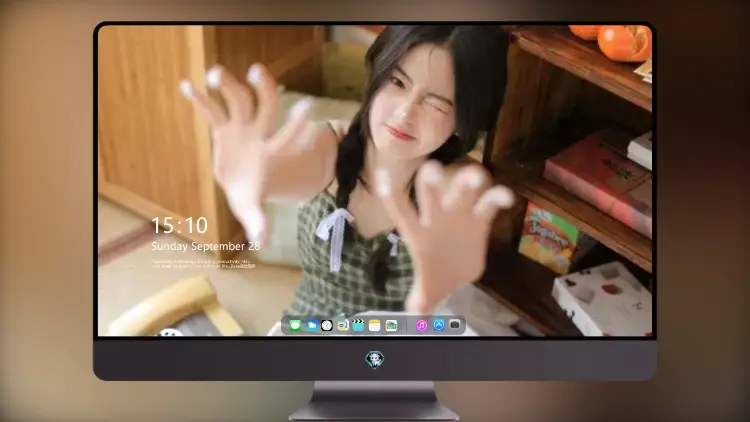Open the blue App Store icon
The image size is (750, 422).
point(439,325)
